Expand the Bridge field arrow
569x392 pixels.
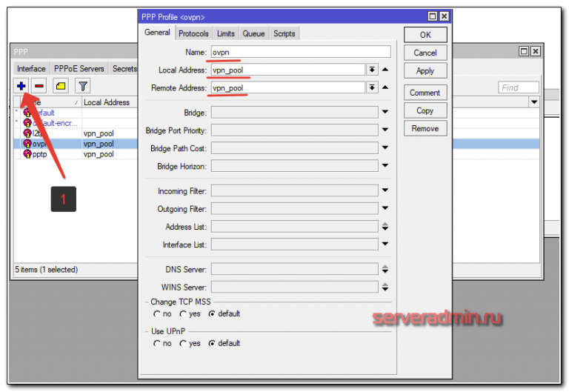(385, 113)
